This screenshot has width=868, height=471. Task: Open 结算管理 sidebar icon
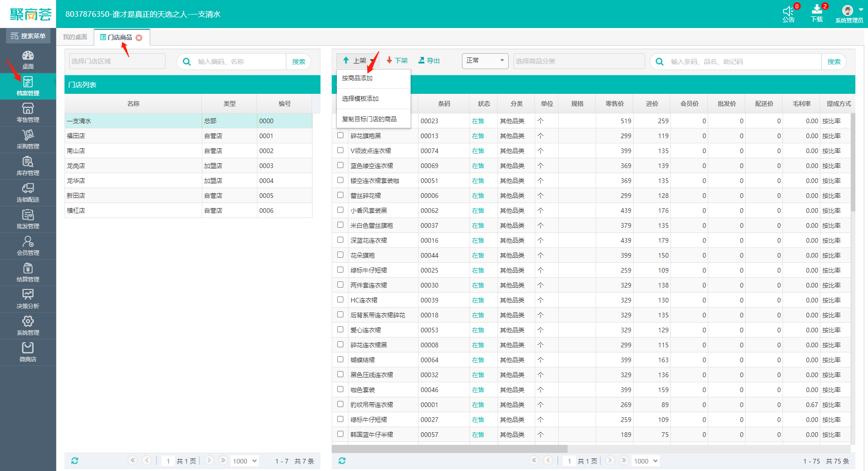pyautogui.click(x=28, y=273)
